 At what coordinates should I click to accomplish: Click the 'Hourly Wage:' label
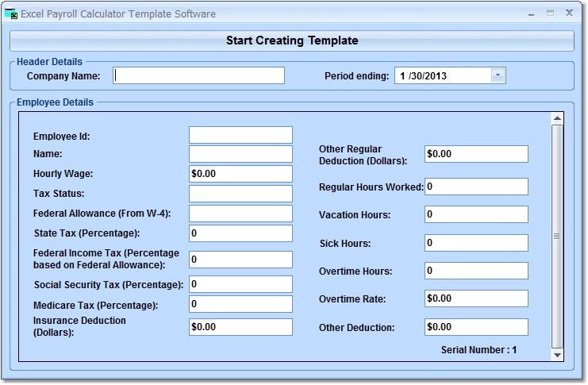pyautogui.click(x=63, y=174)
